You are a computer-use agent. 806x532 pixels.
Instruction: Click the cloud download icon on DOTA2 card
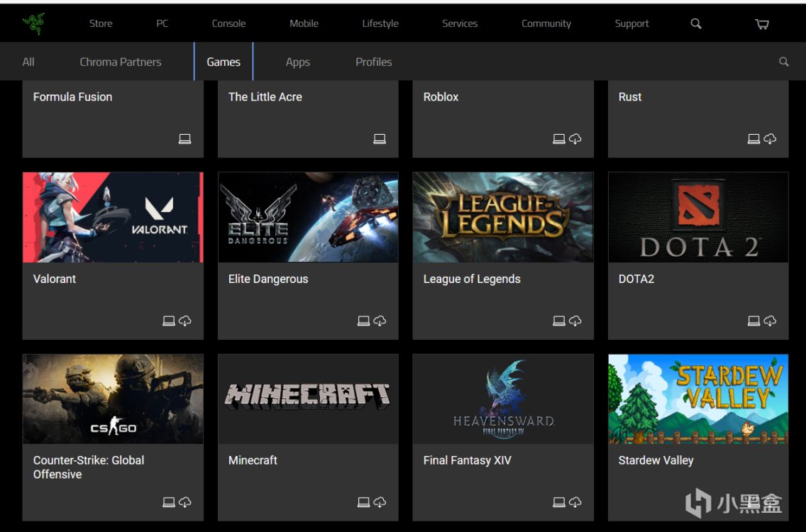coord(770,321)
